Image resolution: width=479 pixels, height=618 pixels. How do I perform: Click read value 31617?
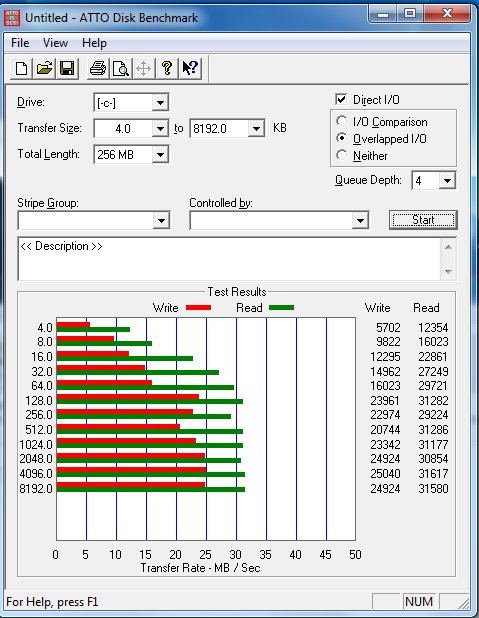click(x=433, y=473)
